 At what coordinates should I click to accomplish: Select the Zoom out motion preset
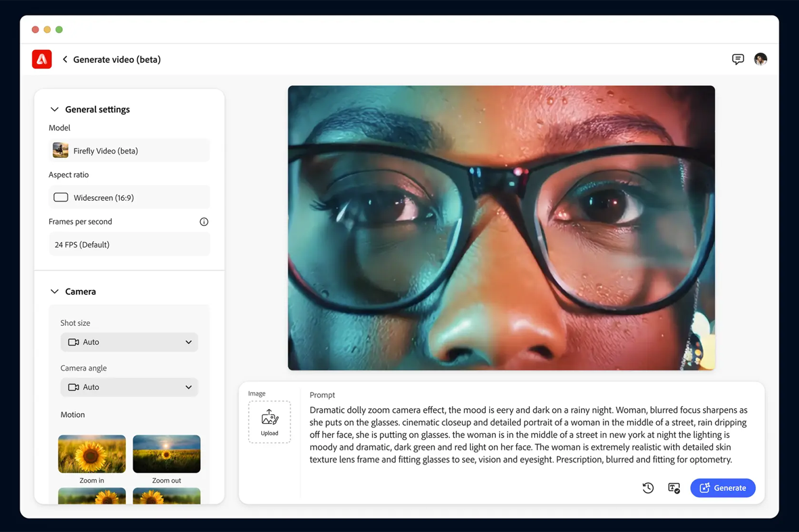click(x=166, y=454)
